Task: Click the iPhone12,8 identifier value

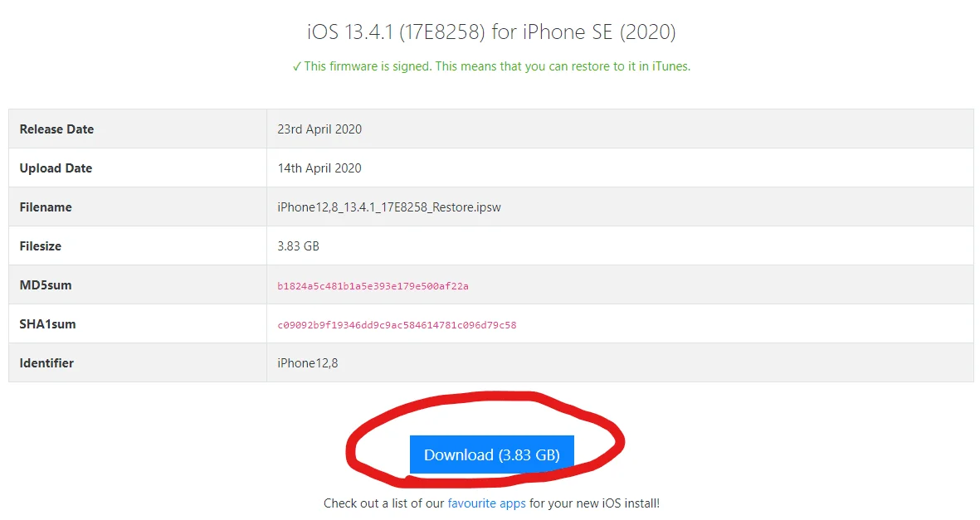Action: click(x=308, y=363)
